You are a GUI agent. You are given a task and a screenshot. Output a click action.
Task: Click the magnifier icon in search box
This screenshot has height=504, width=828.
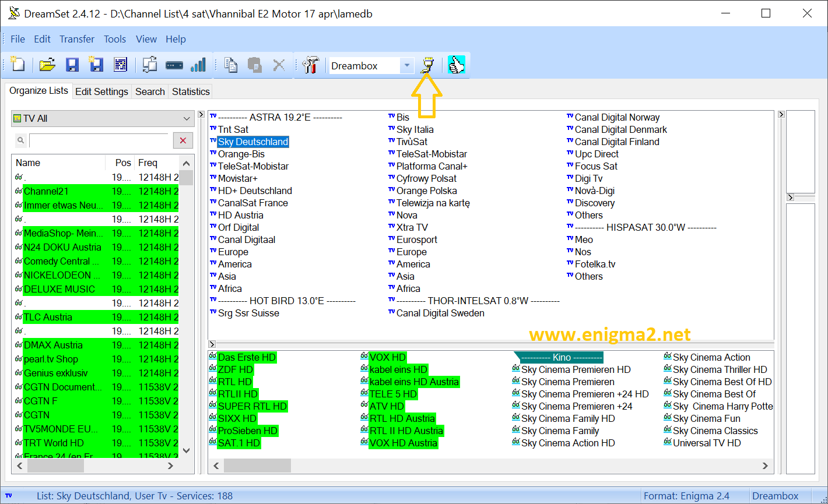click(x=20, y=140)
